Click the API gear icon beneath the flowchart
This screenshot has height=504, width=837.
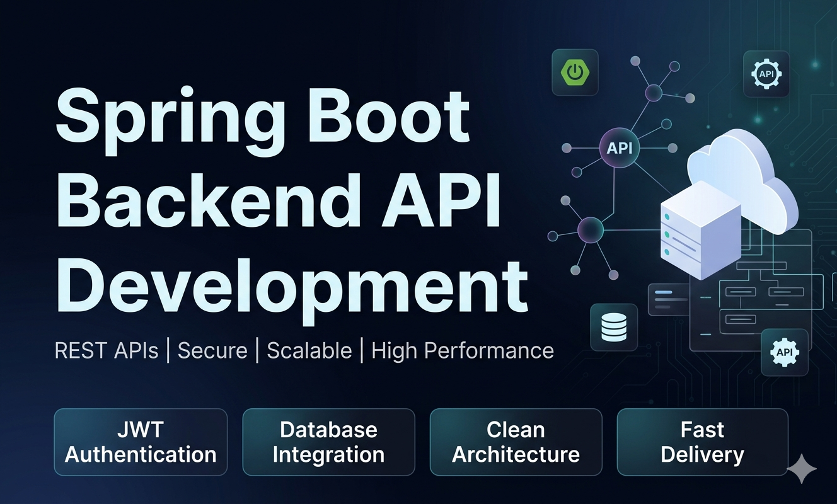(x=784, y=352)
